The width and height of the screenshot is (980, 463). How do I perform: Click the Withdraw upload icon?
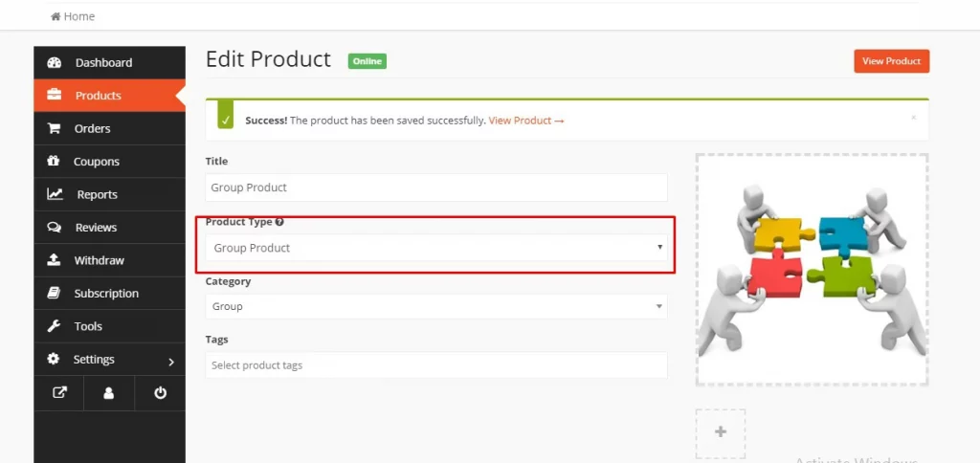coord(54,260)
